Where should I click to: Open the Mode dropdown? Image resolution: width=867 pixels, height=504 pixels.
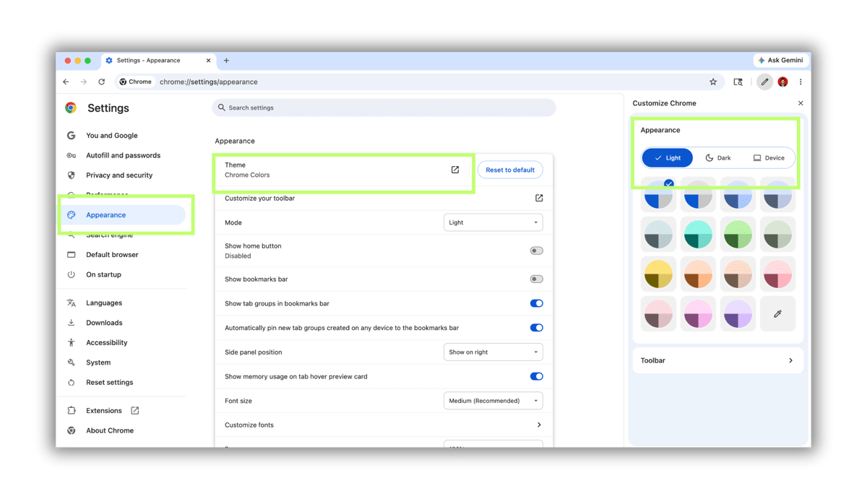493,222
